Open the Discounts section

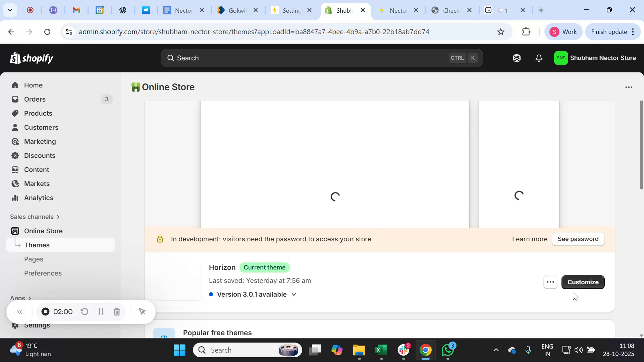(x=40, y=155)
